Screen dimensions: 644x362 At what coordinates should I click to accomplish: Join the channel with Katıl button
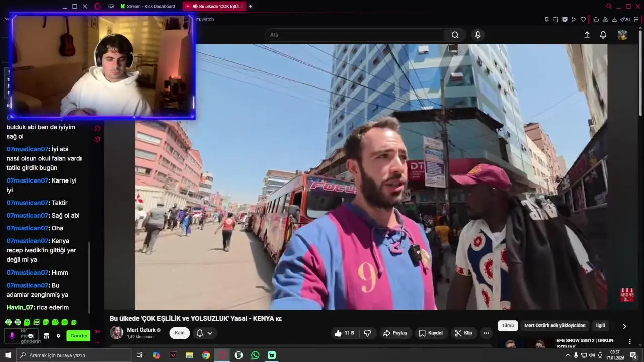coord(180,333)
